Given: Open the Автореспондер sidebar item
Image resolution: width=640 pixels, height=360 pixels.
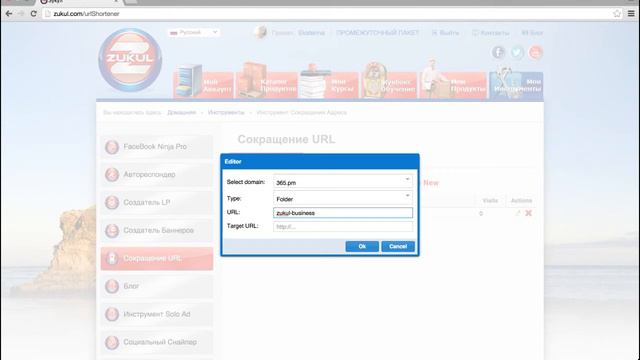Looking at the screenshot, I should pyautogui.click(x=157, y=174).
